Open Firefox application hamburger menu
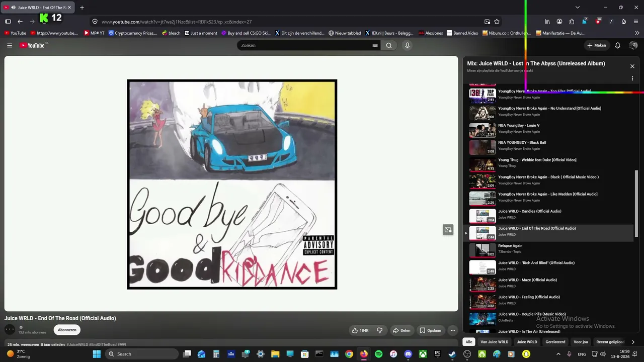This screenshot has width=644, height=362. (x=636, y=22)
